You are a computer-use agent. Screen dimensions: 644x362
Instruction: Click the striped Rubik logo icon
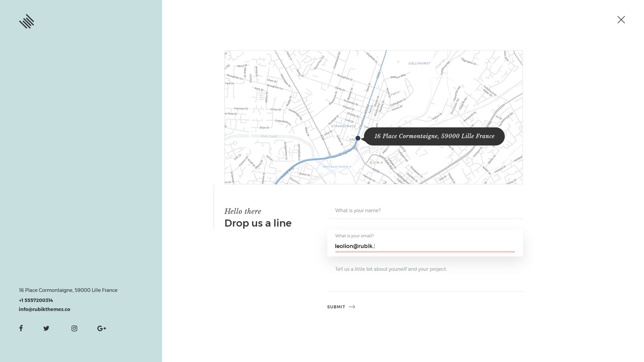[x=27, y=22]
